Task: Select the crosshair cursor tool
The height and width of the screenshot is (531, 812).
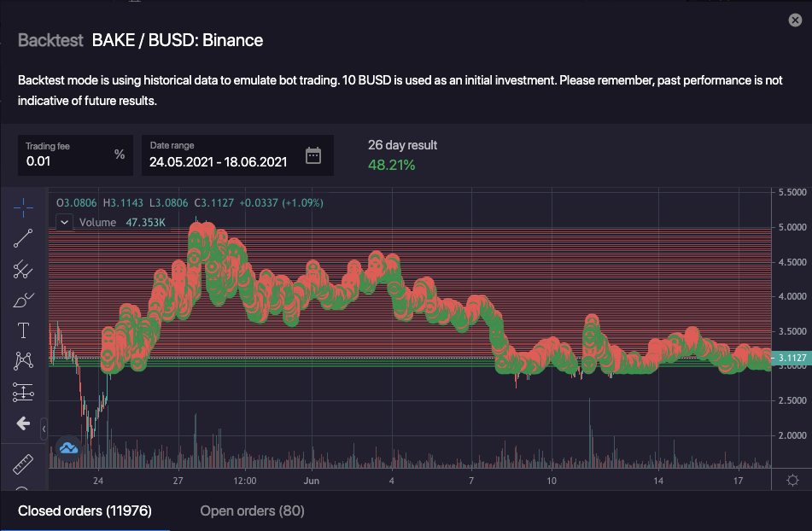Action: (x=23, y=207)
